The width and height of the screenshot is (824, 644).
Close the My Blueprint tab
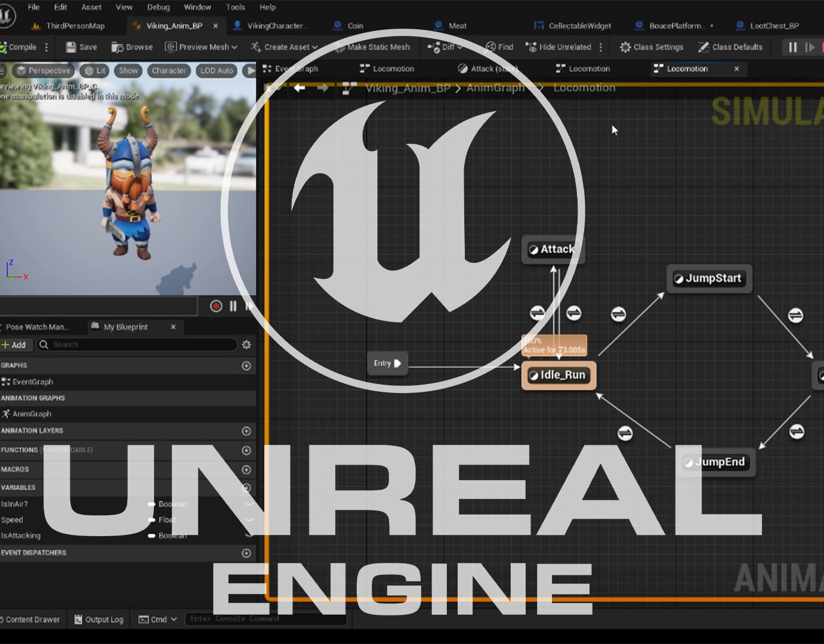(x=173, y=327)
